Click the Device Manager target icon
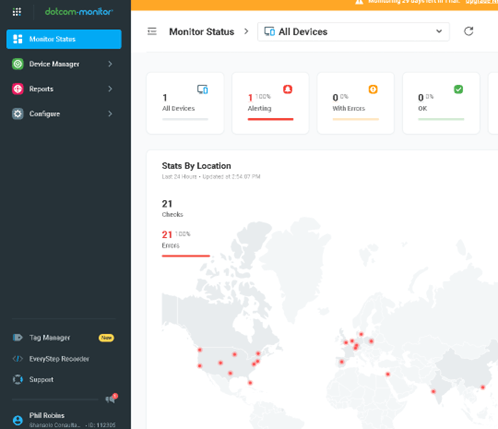Image resolution: width=498 pixels, height=429 pixels. tap(18, 64)
